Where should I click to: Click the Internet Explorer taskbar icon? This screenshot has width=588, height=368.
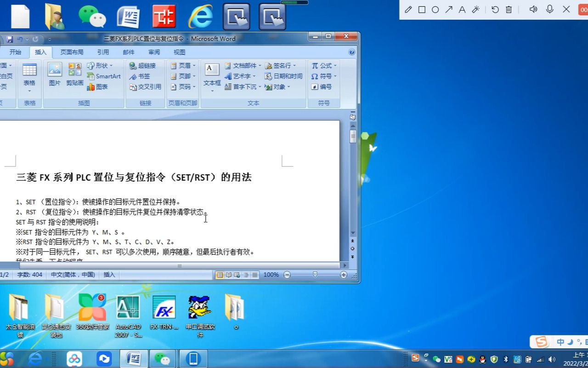pos(35,359)
